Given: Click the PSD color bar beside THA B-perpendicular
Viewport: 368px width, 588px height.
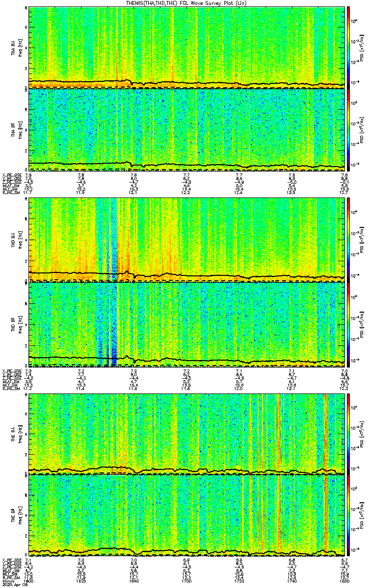Looking at the screenshot, I should click(348, 47).
